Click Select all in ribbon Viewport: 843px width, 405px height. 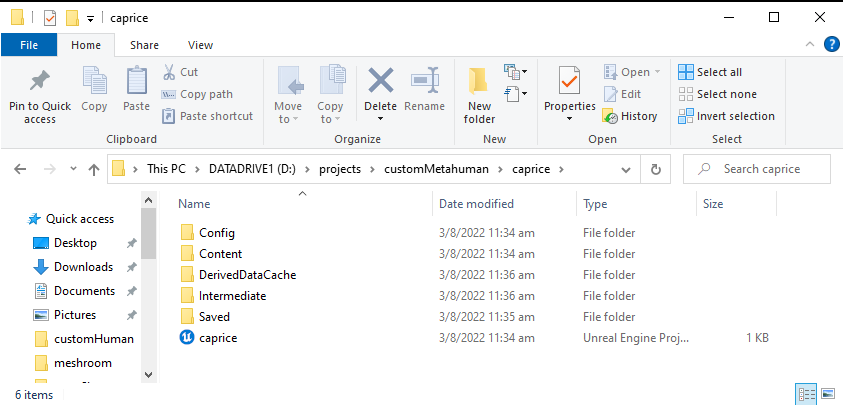(x=710, y=72)
